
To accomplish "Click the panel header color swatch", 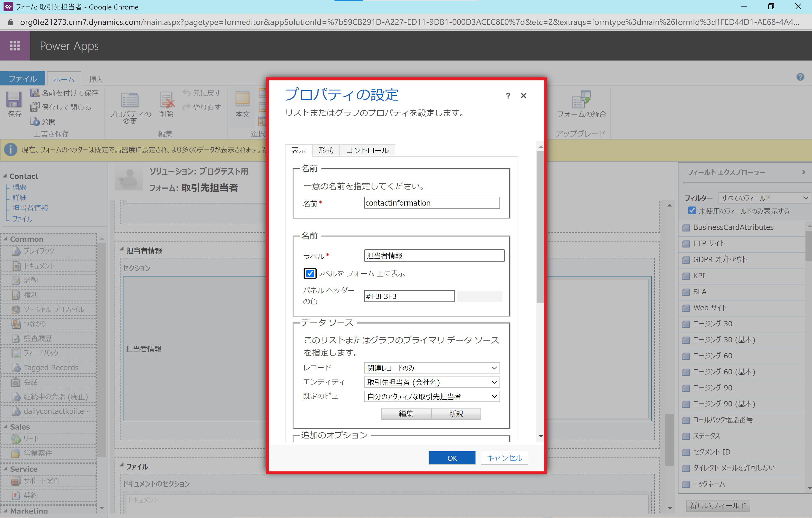I will coord(480,296).
